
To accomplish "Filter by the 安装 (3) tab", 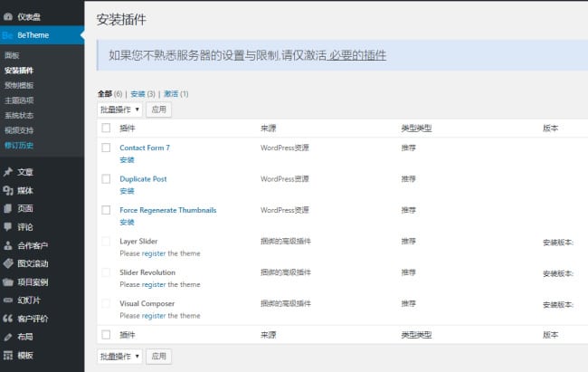I will (138, 94).
